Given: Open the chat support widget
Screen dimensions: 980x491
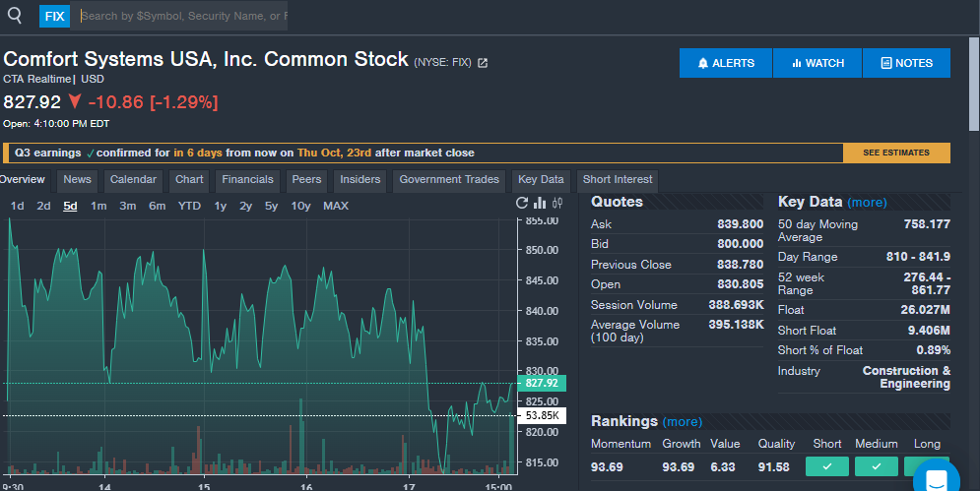Looking at the screenshot, I should point(935,478).
